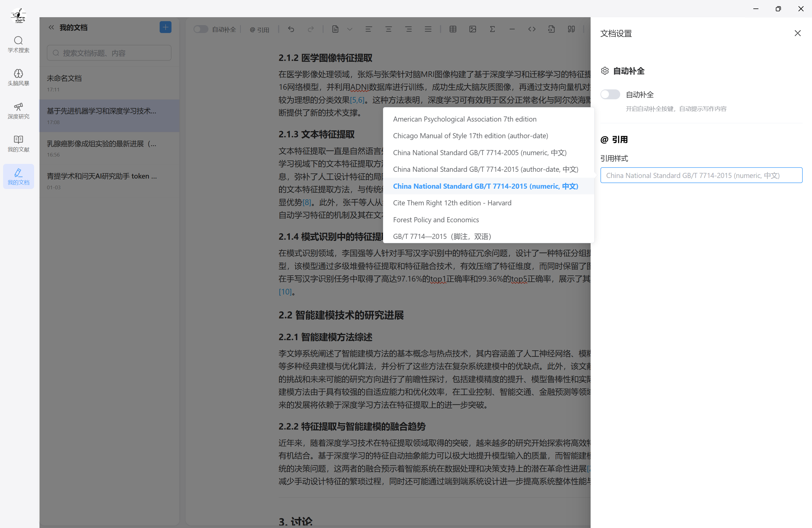Open 深度研究 telescope sidebar icon
This screenshot has width=812, height=528.
pyautogui.click(x=18, y=111)
